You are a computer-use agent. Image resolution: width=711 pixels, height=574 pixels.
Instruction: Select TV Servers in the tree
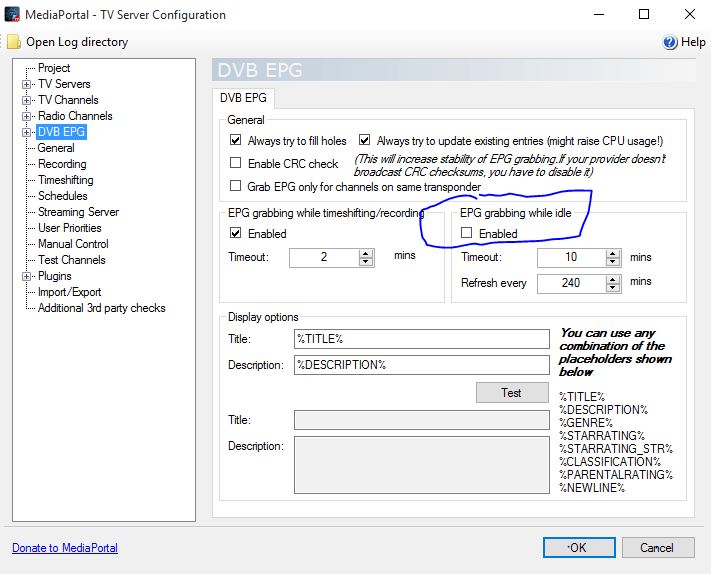click(64, 84)
